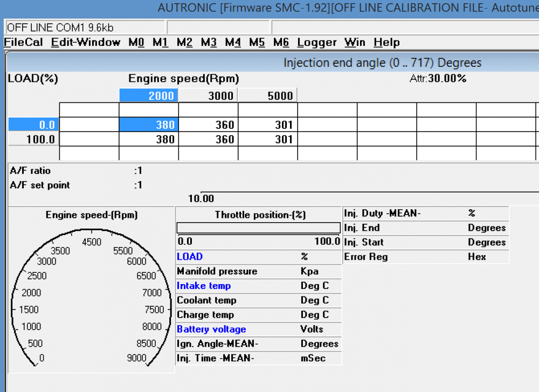The image size is (539, 392).
Task: Click the Throttle position bar
Action: (x=259, y=228)
